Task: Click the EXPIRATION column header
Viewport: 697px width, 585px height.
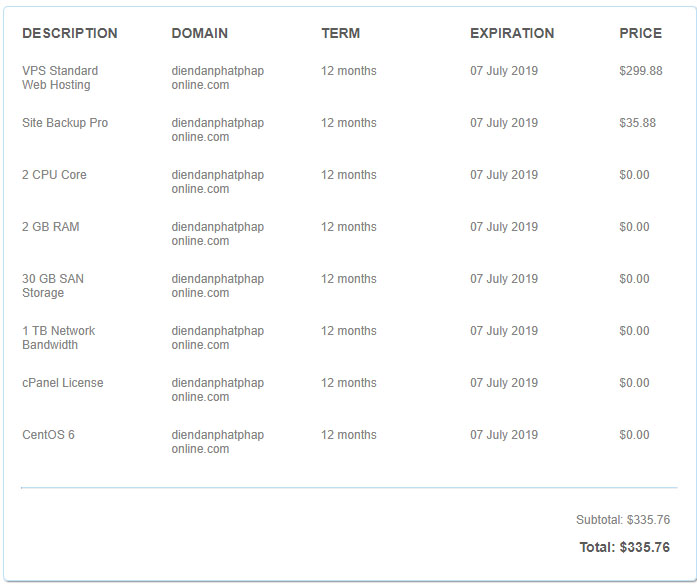Action: pyautogui.click(x=512, y=33)
